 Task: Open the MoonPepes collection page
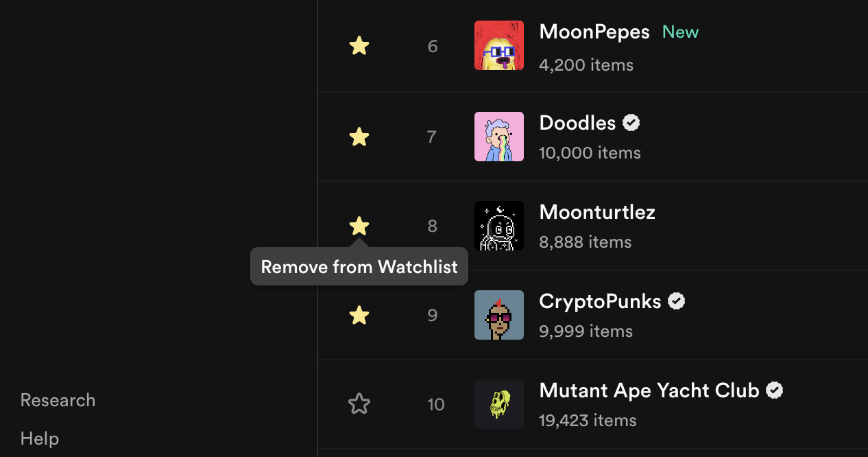point(594,32)
